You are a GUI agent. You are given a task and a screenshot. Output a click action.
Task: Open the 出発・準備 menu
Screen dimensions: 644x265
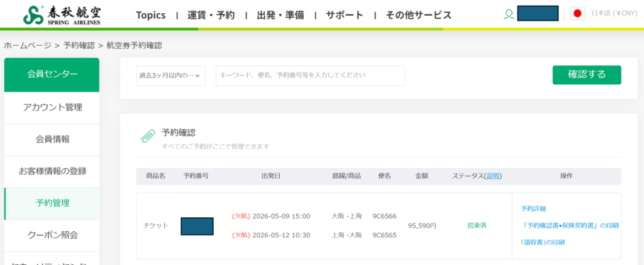point(280,16)
